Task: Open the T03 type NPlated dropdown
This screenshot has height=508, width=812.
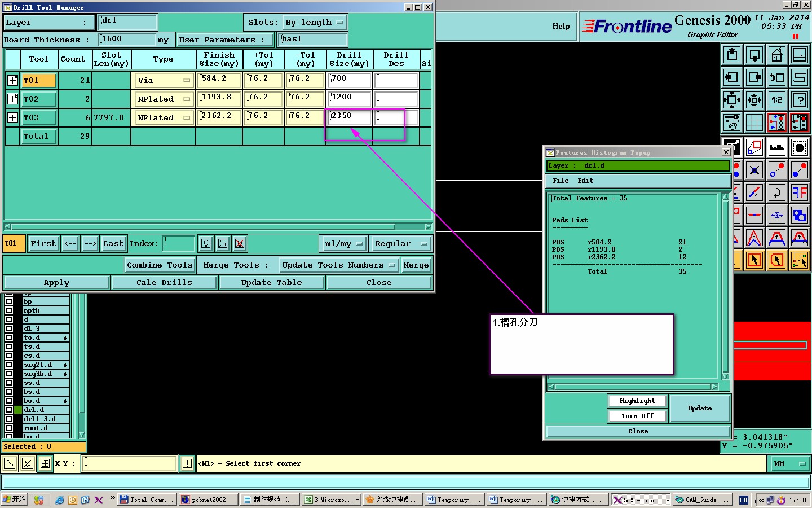Action: click(164, 117)
